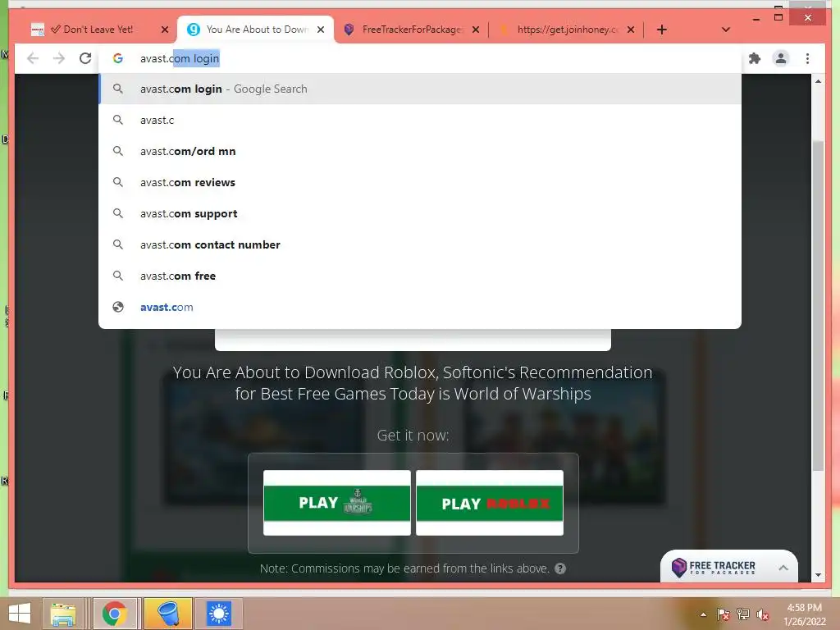The height and width of the screenshot is (630, 840).
Task: Expand the Free Tracker for Packages widget
Action: (783, 568)
